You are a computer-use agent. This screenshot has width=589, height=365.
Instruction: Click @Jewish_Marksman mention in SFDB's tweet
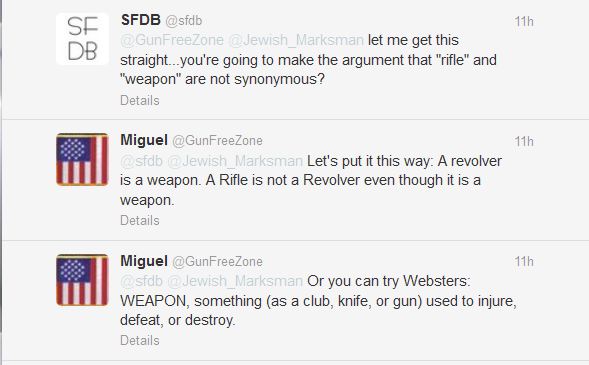(296, 40)
